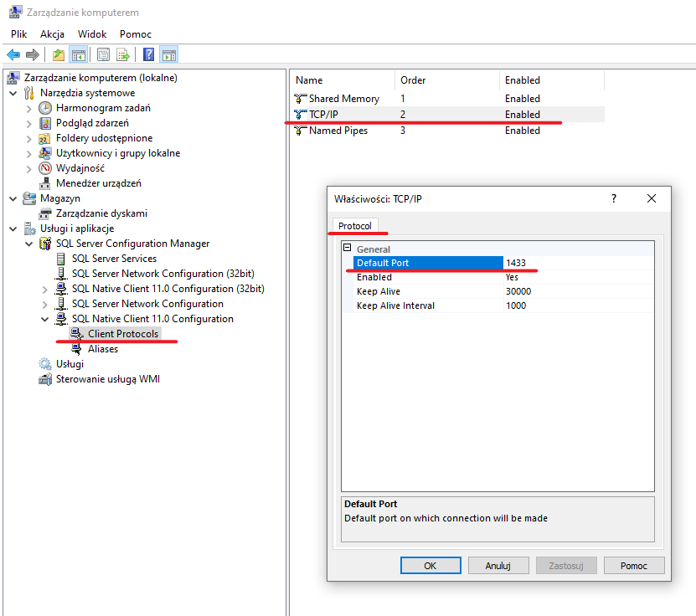Expand the SQL Server Network Configuration node

pyautogui.click(x=45, y=305)
